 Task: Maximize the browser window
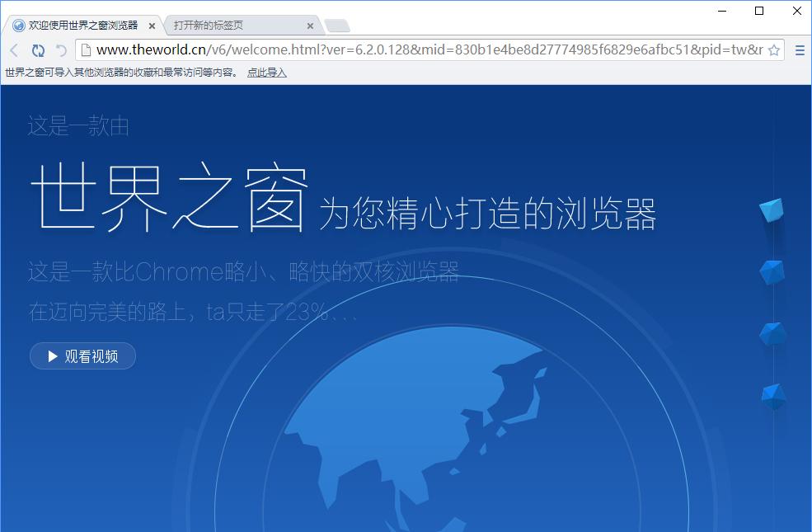(759, 11)
